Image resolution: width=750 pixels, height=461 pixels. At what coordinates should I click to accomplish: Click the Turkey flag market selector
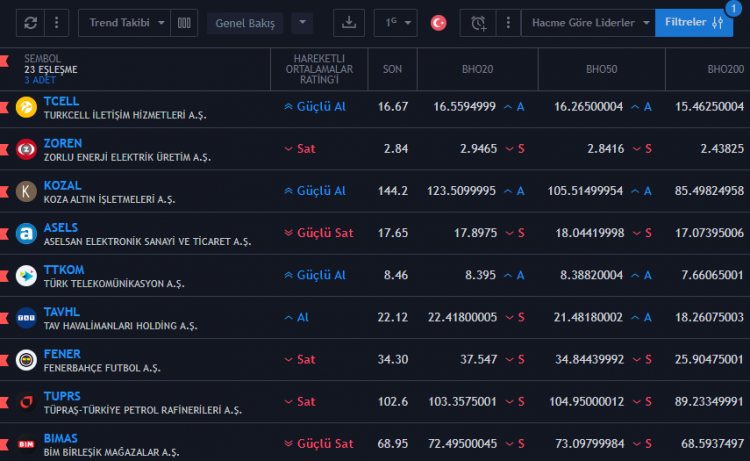click(438, 23)
